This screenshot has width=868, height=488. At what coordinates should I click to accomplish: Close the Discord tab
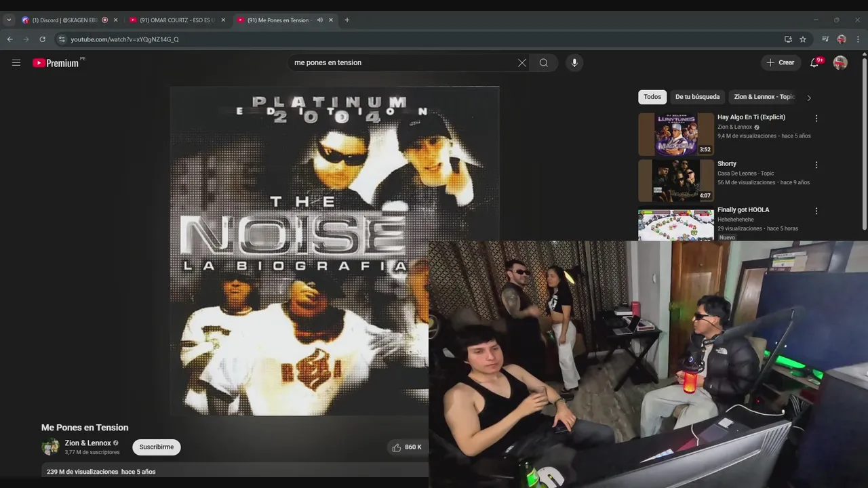pos(115,20)
